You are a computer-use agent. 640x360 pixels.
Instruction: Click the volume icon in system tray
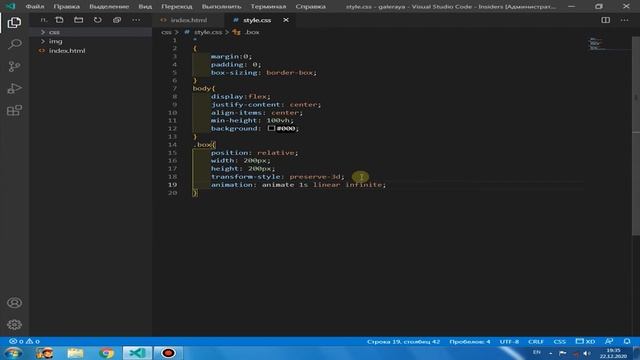click(587, 353)
